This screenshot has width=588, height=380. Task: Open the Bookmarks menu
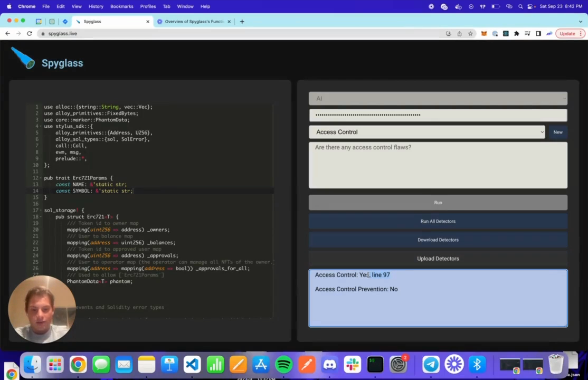pyautogui.click(x=122, y=6)
